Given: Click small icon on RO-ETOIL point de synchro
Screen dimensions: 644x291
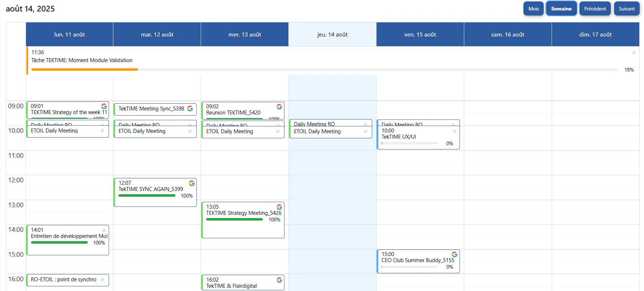Looking at the screenshot, I should [x=102, y=279].
